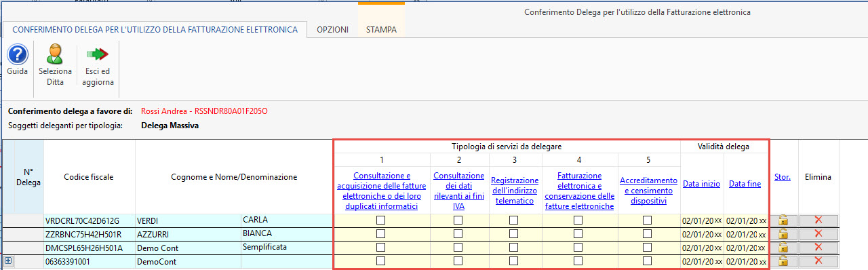Viewport: 868px width, 270px height.
Task: Open the Guida help icon
Action: [x=17, y=54]
